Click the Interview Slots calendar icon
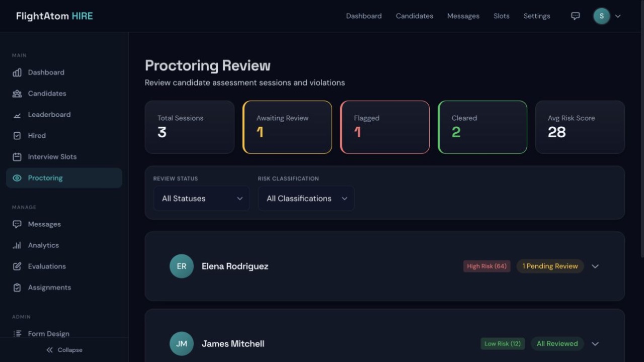This screenshot has width=644, height=362. coord(17,157)
